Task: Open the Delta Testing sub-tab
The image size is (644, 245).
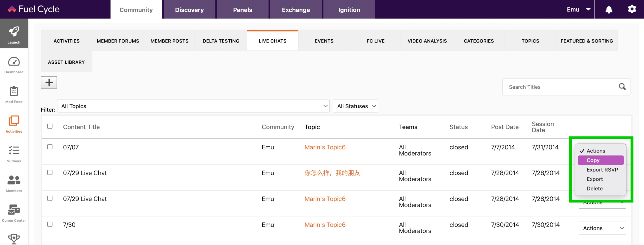Action: coord(221,41)
